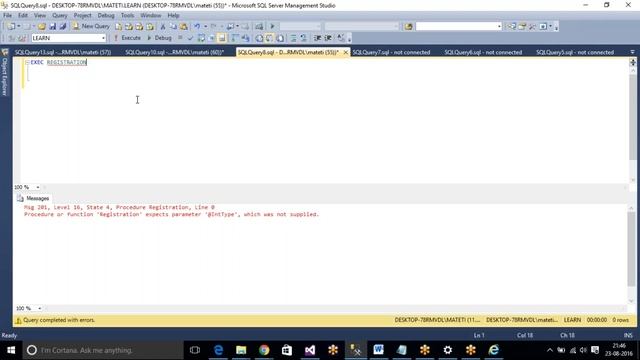Open SQL Editor toolbar options overflow arrow
The width and height of the screenshot is (640, 360).
pos(349,38)
